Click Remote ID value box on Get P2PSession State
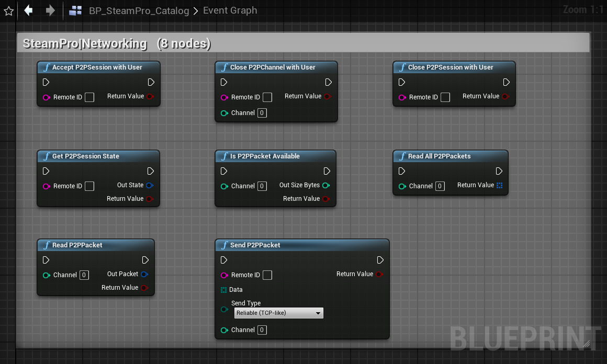The height and width of the screenshot is (364, 607). [89, 186]
